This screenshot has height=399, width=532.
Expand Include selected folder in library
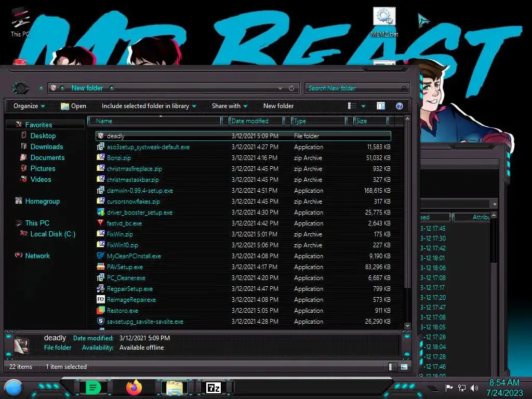tap(149, 106)
